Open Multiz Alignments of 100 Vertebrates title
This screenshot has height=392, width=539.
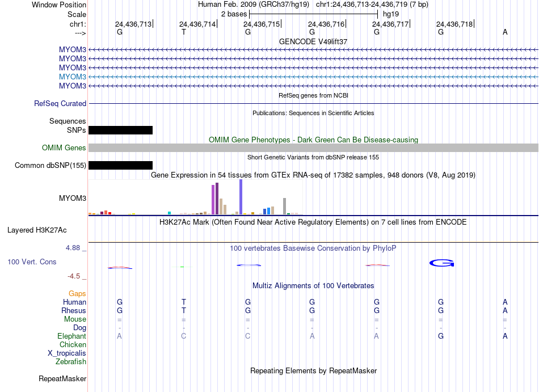click(x=313, y=286)
